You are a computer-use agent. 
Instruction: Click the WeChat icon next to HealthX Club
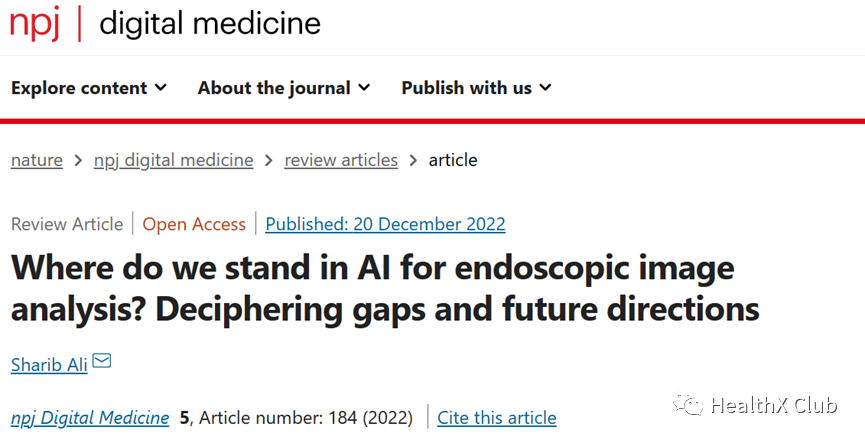(687, 404)
